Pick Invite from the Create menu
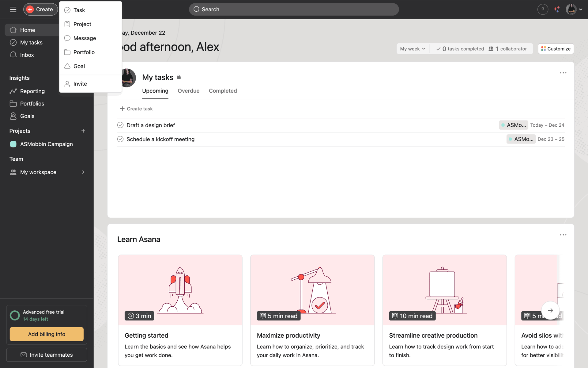Viewport: 588px width, 368px height. (91, 84)
